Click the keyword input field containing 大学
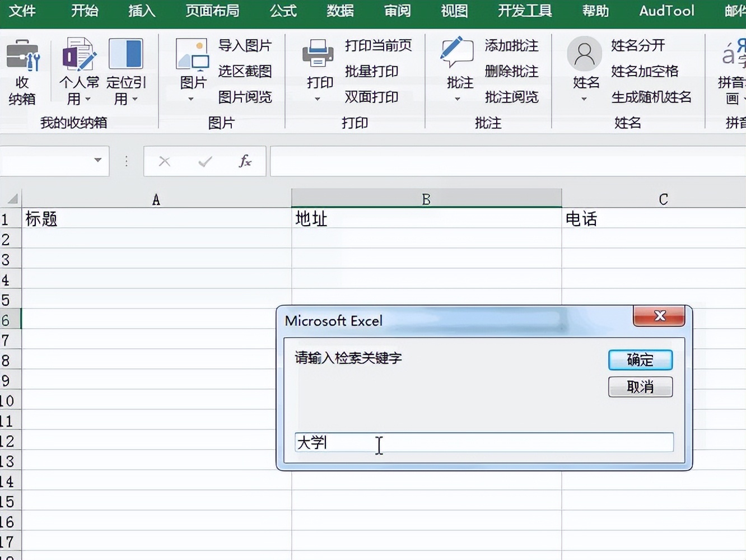Viewport: 746px width, 560px height. [484, 442]
